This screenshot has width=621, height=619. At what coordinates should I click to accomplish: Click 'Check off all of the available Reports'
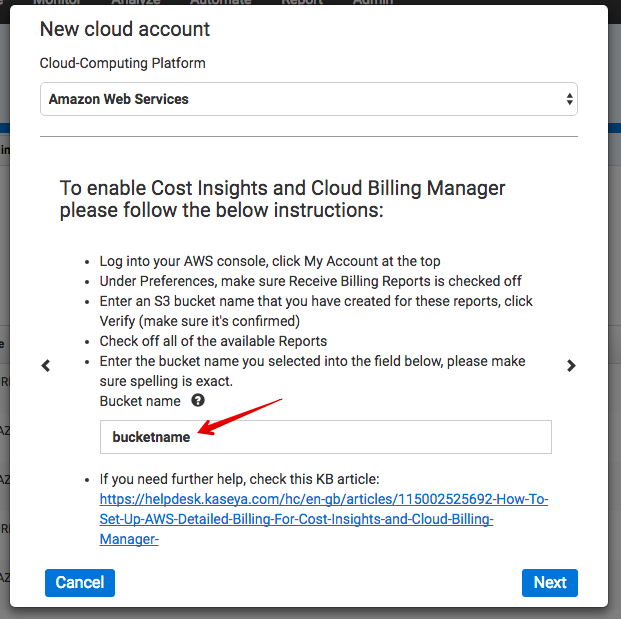[x=213, y=341]
